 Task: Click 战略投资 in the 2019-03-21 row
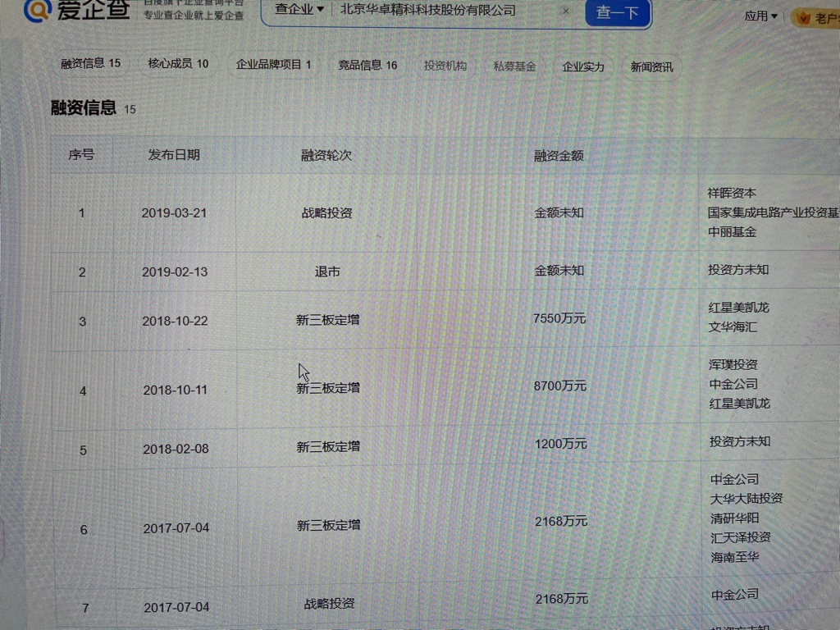[326, 213]
